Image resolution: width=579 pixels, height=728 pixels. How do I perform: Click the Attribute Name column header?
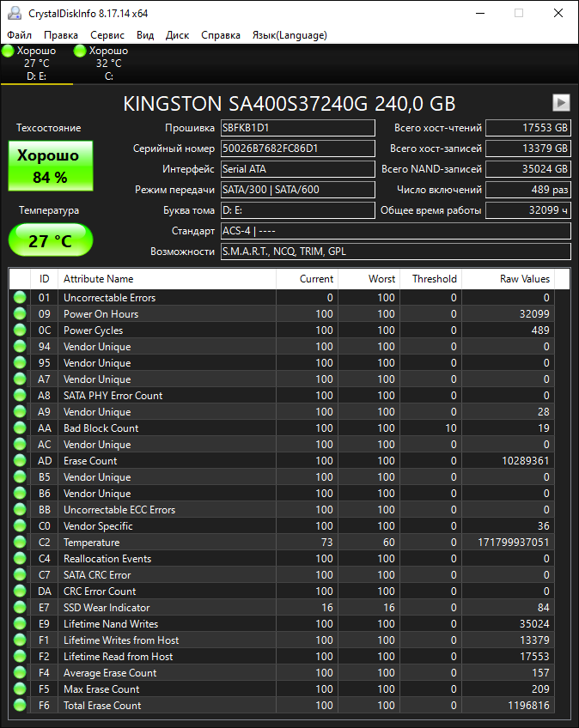tap(167, 278)
